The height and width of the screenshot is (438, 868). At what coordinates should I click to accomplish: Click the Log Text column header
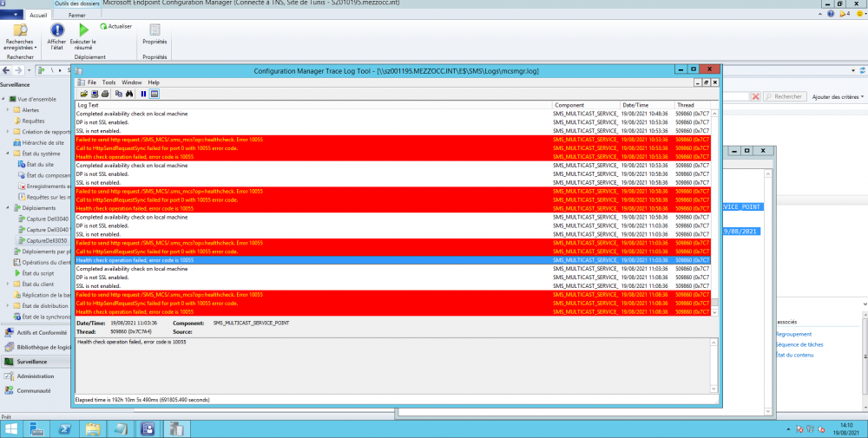click(x=314, y=105)
